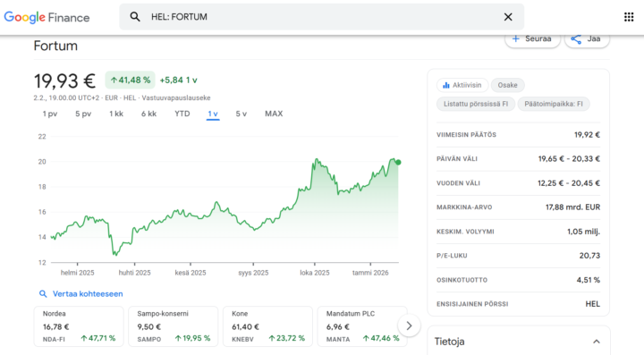Click the search magnifier icon

(x=135, y=17)
